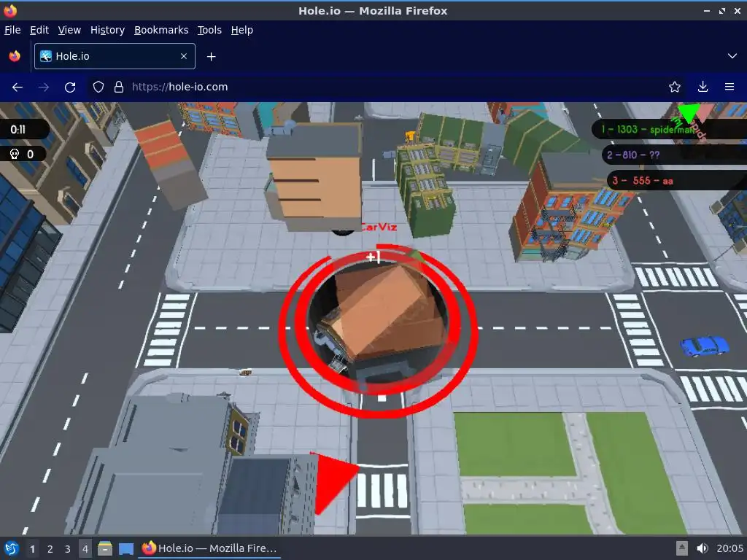Click the forward navigation arrow
The height and width of the screenshot is (560, 747).
44,87
